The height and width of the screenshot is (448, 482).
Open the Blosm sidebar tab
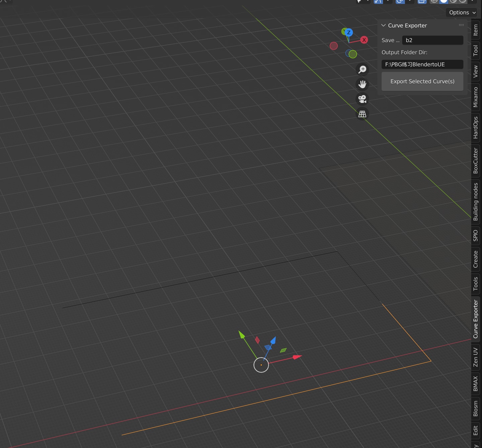(475, 409)
